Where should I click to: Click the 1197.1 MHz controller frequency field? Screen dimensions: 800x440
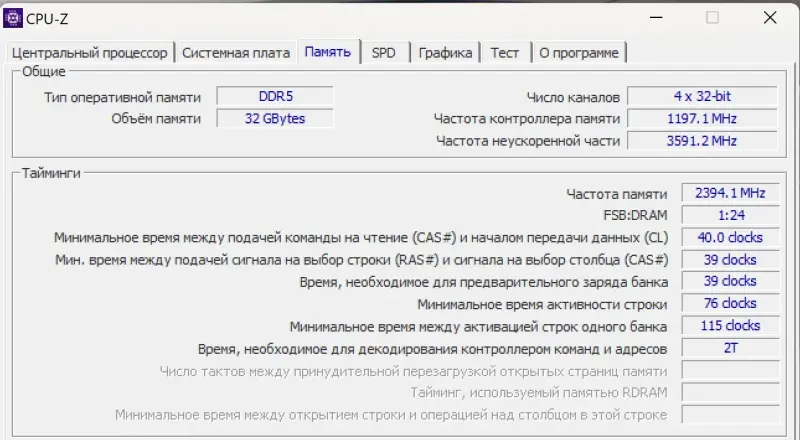(x=702, y=118)
